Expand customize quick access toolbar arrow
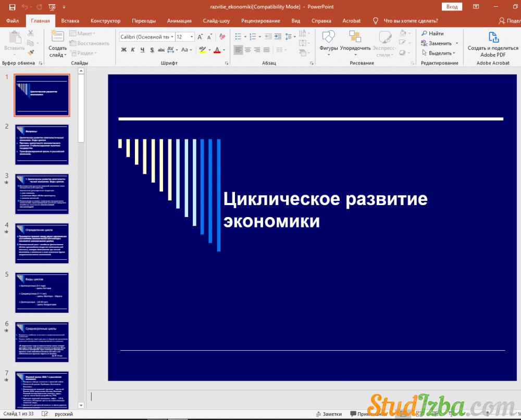Screen dimensions: 521x420 tap(64, 7)
